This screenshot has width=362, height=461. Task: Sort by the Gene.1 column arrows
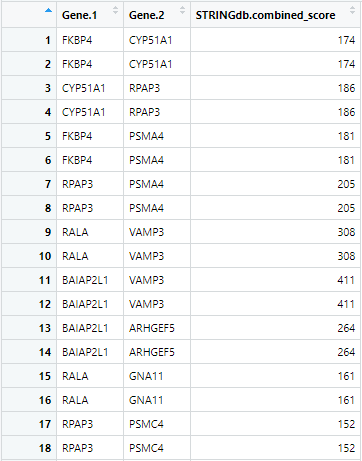115,10
